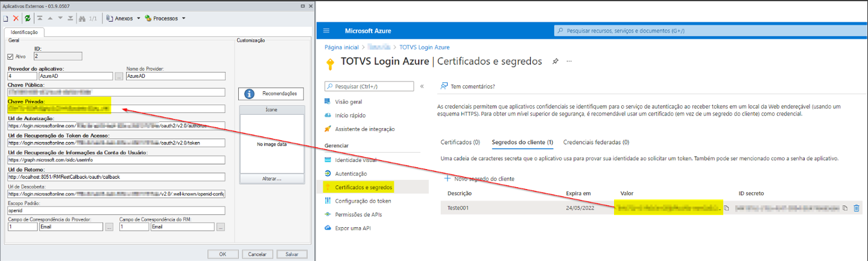868x261 pixels.
Task: Open provider lookup ellipsis button
Action: tap(119, 77)
